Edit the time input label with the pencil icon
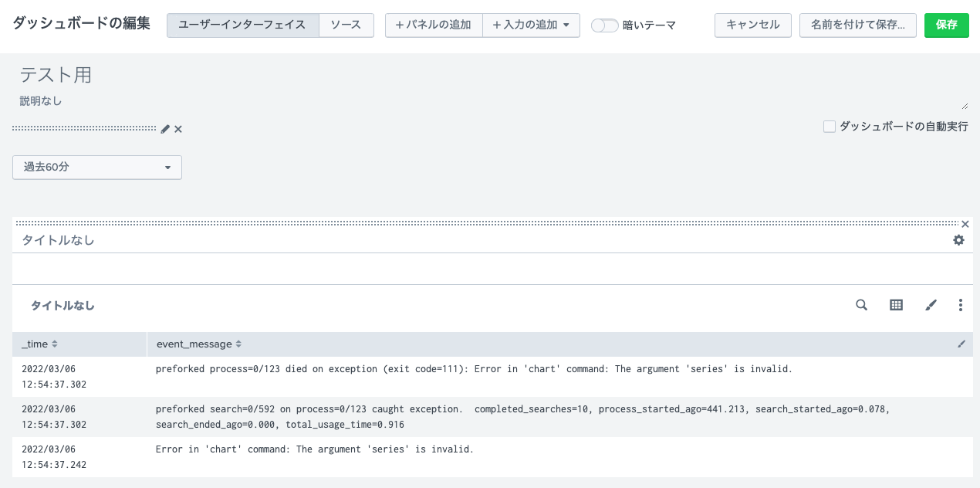This screenshot has width=980, height=488. [x=164, y=129]
